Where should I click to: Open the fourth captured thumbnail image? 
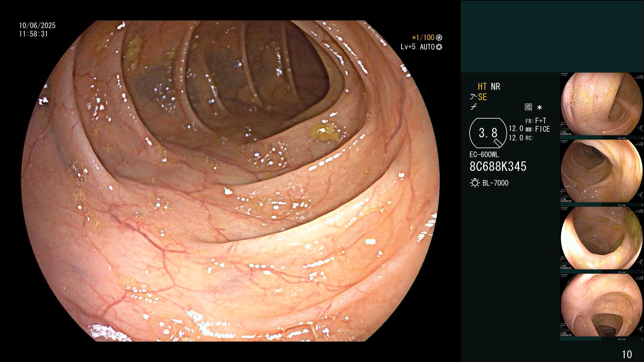pyautogui.click(x=602, y=305)
